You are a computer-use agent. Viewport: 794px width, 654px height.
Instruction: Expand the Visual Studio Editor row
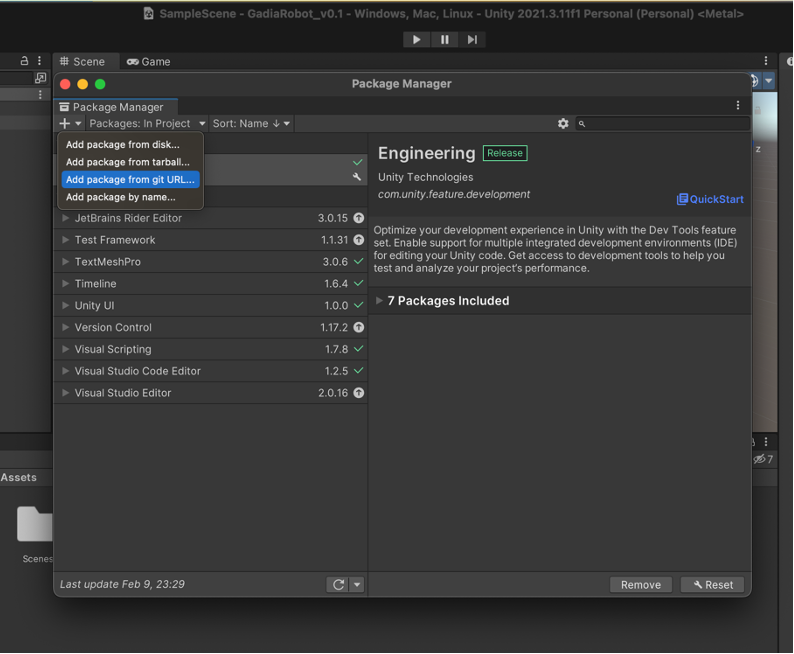click(65, 393)
